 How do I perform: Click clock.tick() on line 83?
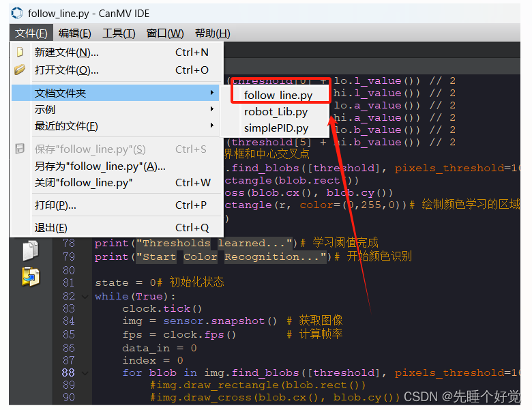click(162, 309)
